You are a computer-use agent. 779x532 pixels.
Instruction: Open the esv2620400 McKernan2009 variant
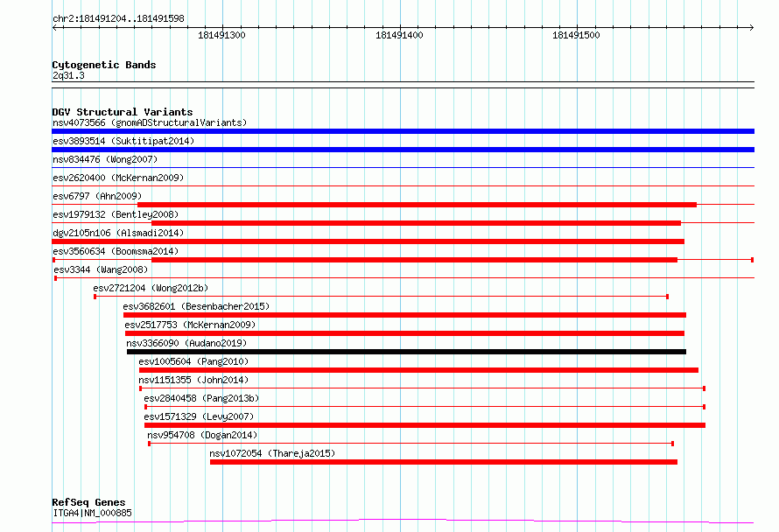coord(118,178)
